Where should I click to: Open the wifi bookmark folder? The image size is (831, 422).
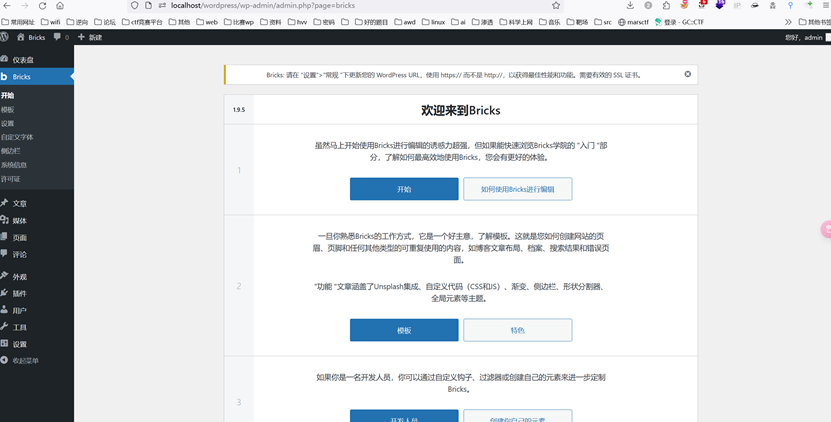pyautogui.click(x=50, y=22)
